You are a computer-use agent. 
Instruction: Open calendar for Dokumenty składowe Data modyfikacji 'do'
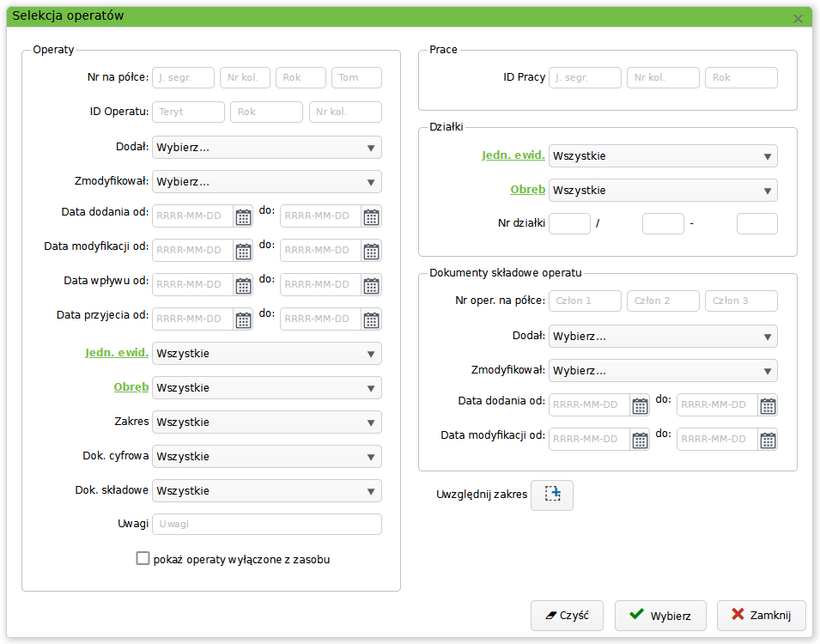tap(768, 440)
